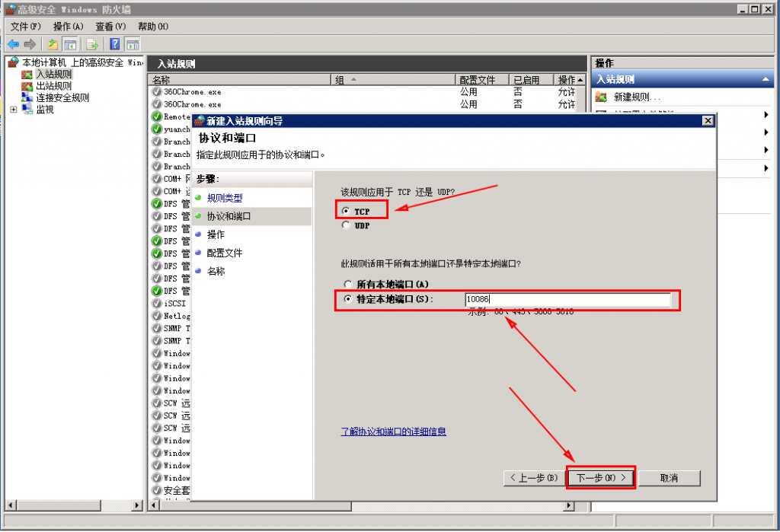Open the 操作(A) menu in menu bar
Viewport: 780px width, 532px height.
(68, 27)
